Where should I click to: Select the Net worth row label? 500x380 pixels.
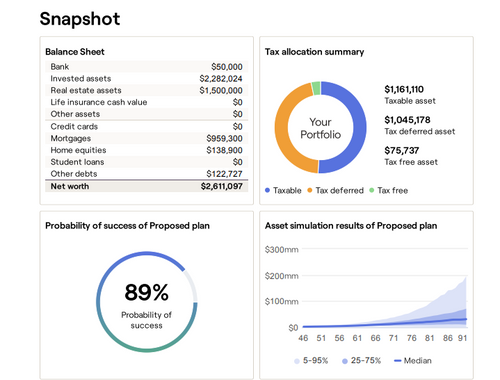click(70, 186)
